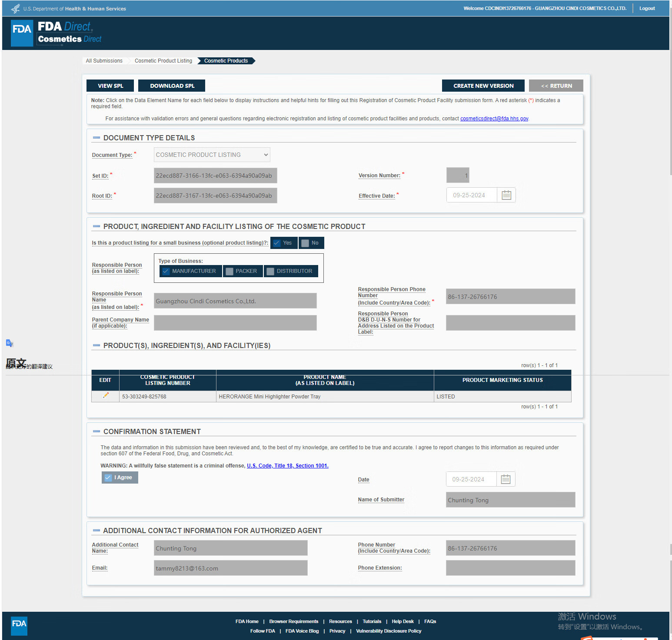The image size is (672, 640).
Task: Check the small business Yes checkbox
Action: (x=277, y=243)
